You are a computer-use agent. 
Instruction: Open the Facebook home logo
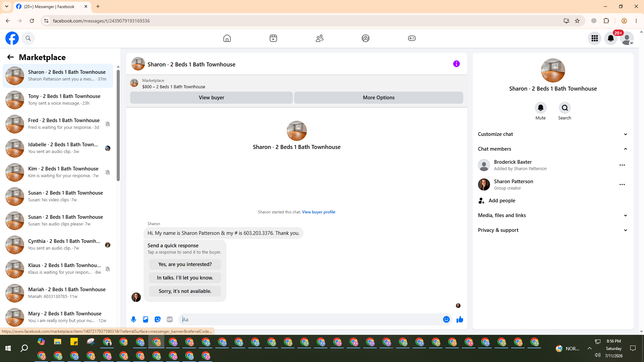tap(12, 38)
